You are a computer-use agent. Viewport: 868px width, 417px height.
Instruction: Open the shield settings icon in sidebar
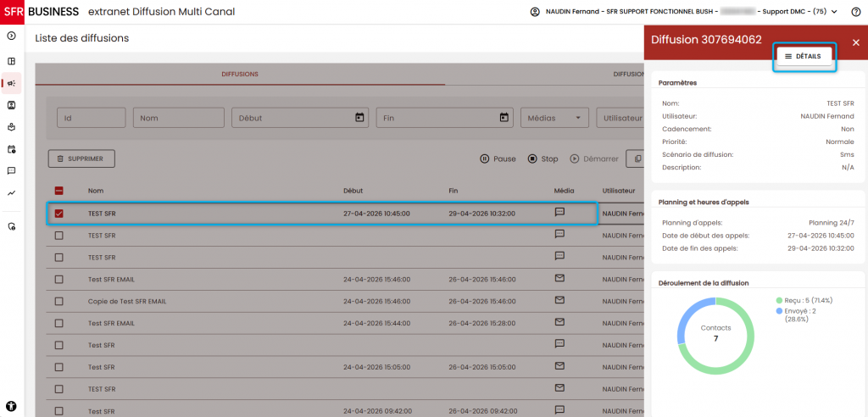click(x=11, y=226)
